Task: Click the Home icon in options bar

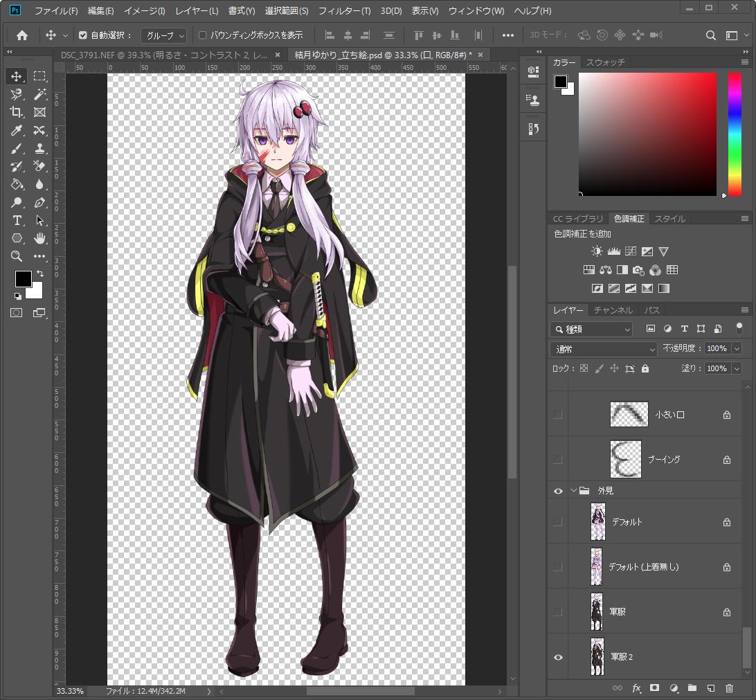Action: (x=21, y=35)
